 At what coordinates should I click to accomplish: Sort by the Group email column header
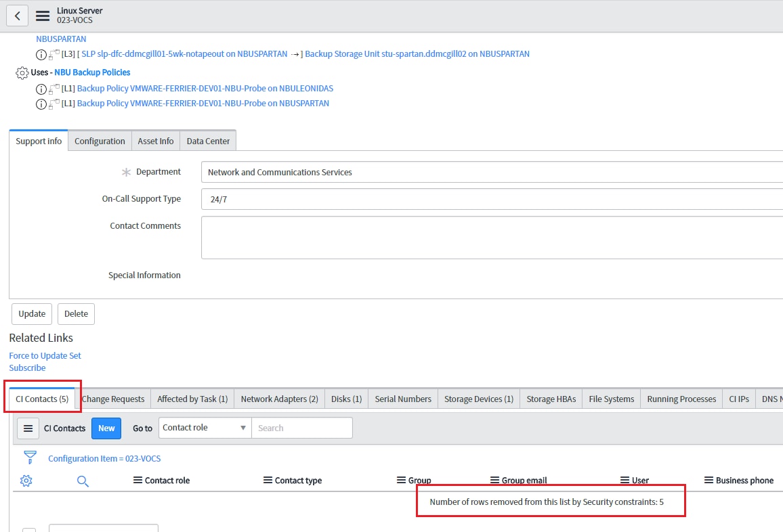coord(524,481)
